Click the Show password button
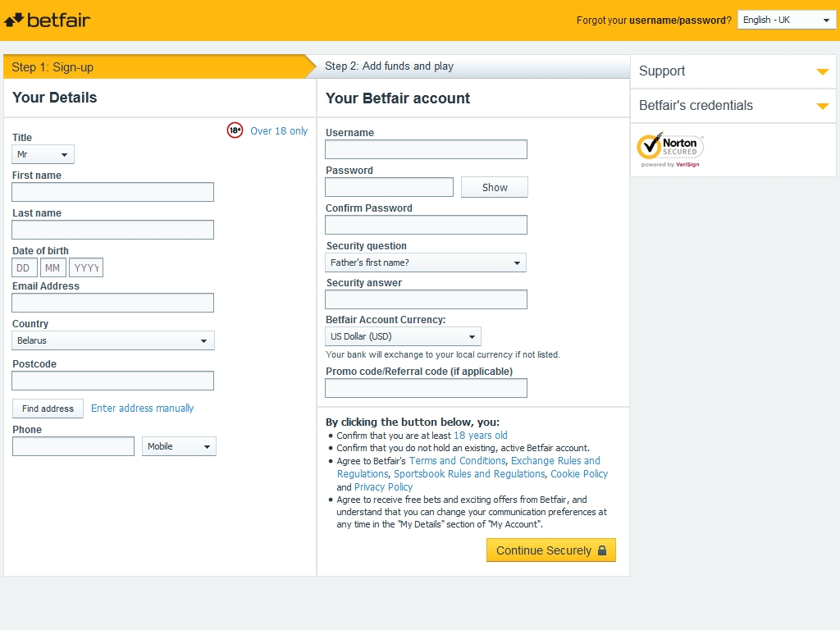This screenshot has width=840, height=630. pyautogui.click(x=494, y=187)
